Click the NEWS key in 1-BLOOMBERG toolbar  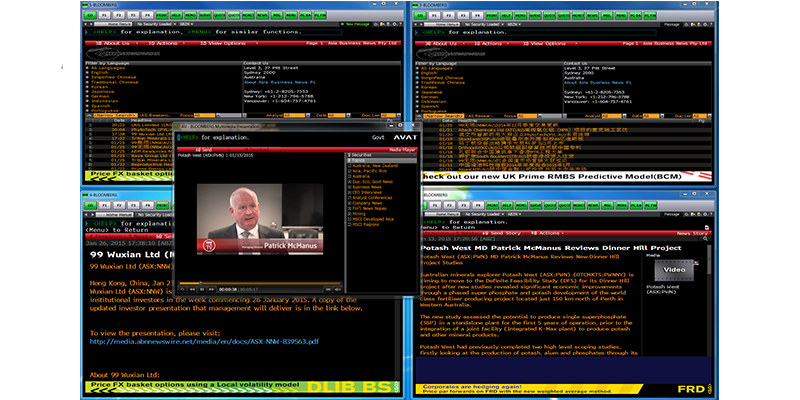[262, 15]
